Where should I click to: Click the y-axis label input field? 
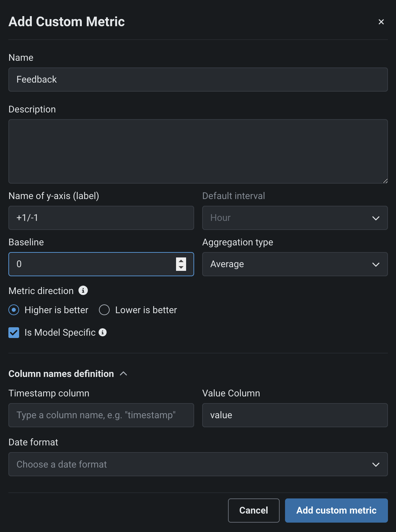[101, 218]
